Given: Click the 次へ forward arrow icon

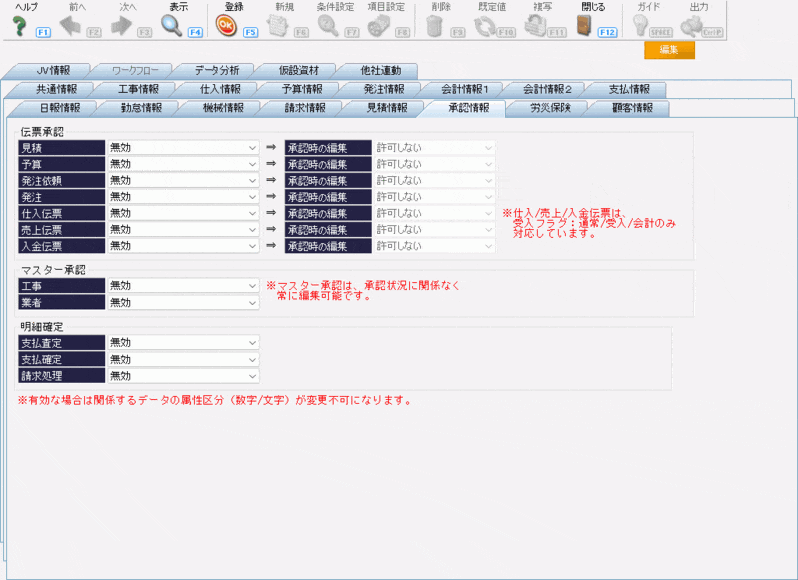Looking at the screenshot, I should [x=122, y=26].
